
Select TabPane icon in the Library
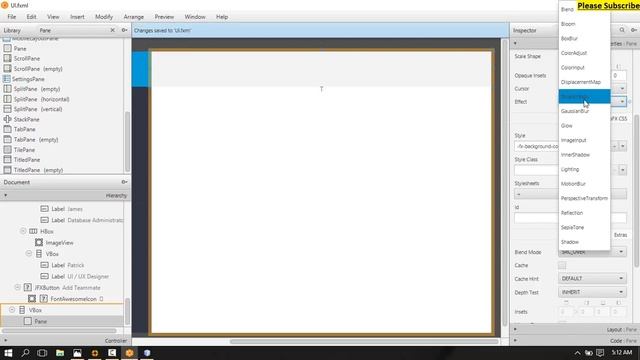click(7, 129)
